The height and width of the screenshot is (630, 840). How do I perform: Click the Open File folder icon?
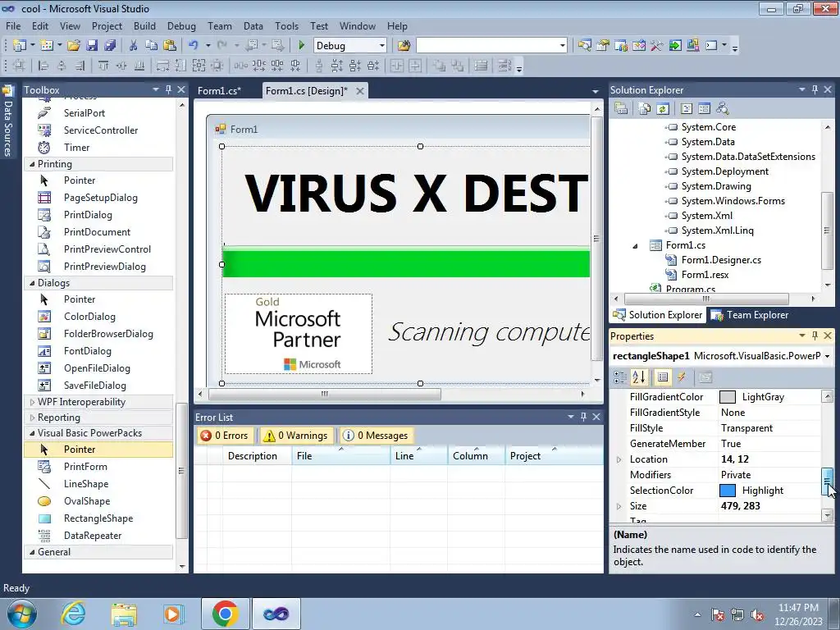coord(74,46)
